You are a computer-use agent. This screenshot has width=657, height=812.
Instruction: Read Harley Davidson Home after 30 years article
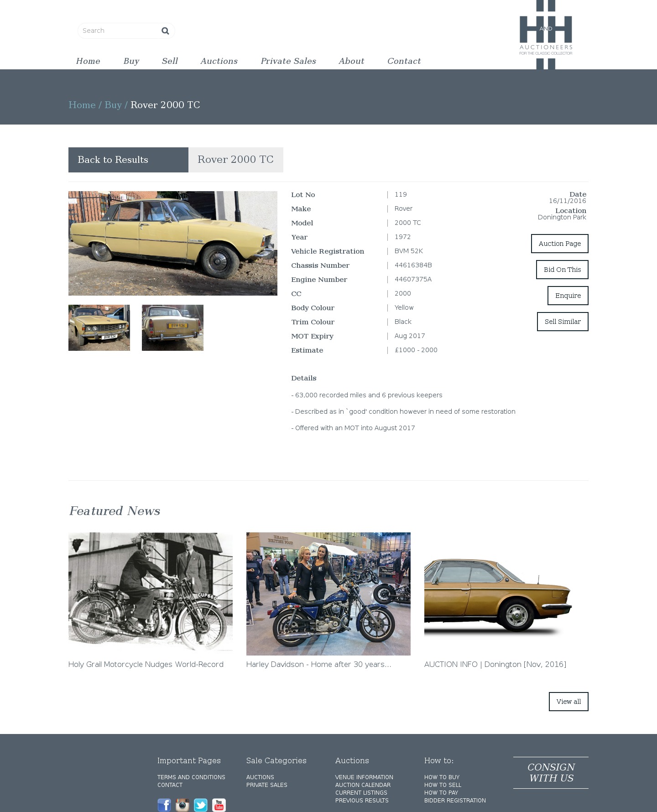click(318, 664)
